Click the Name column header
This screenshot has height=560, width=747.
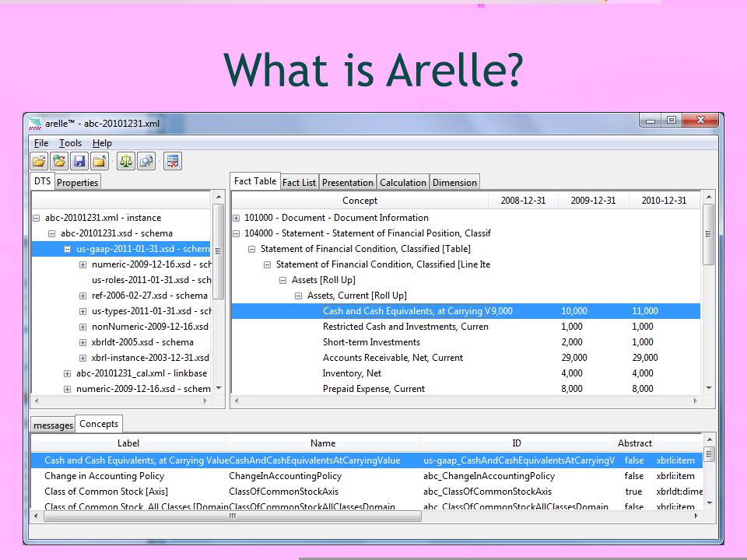coord(322,443)
